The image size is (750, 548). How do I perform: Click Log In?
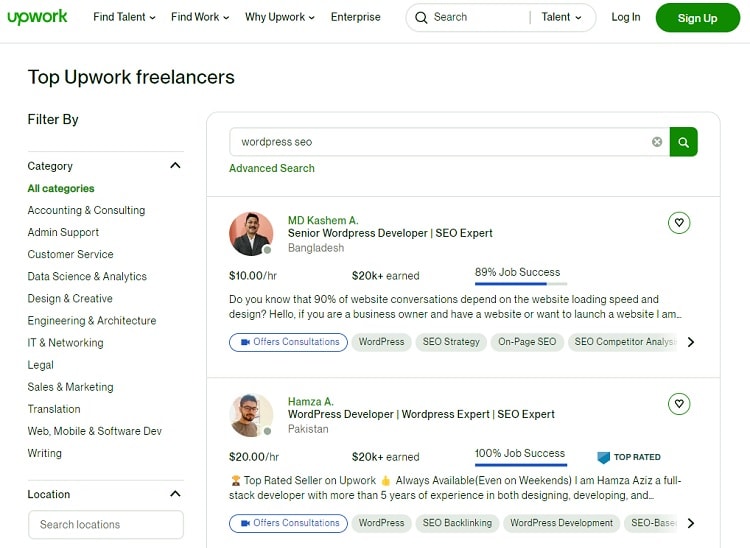click(x=626, y=17)
